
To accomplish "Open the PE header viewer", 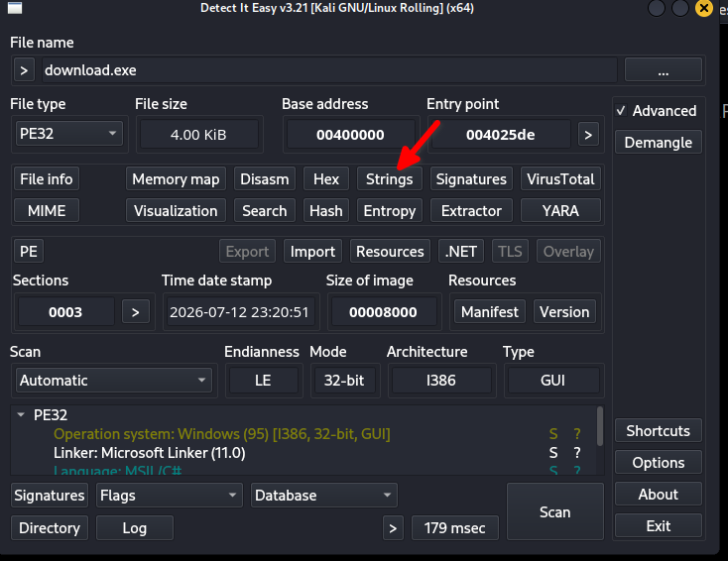I will pos(29,251).
